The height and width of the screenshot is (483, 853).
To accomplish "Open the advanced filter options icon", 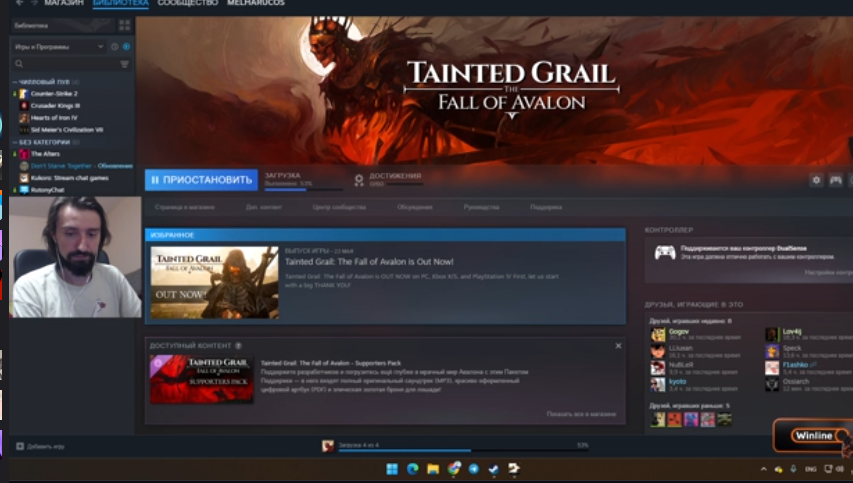I will pos(125,64).
